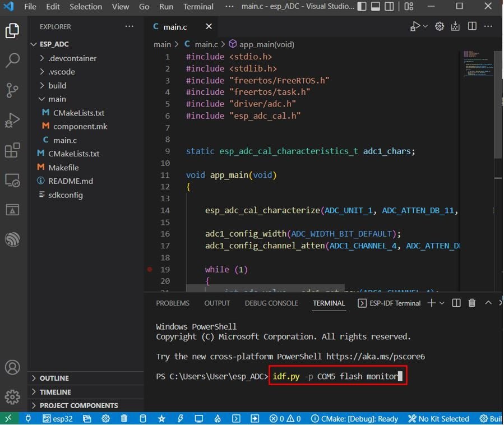The width and height of the screenshot is (504, 425).
Task: Open the Source Control view
Action: (x=12, y=90)
